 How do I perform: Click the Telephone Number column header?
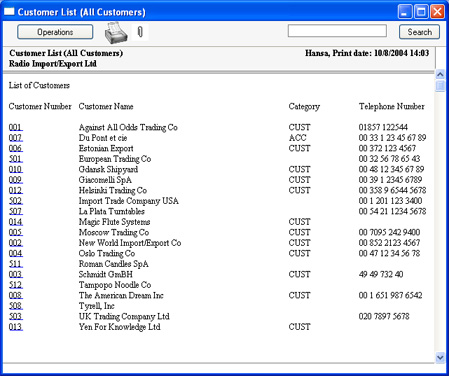click(x=392, y=107)
